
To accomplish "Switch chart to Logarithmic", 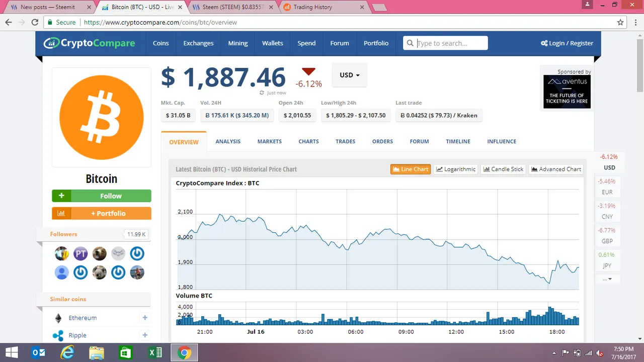I will [456, 169].
